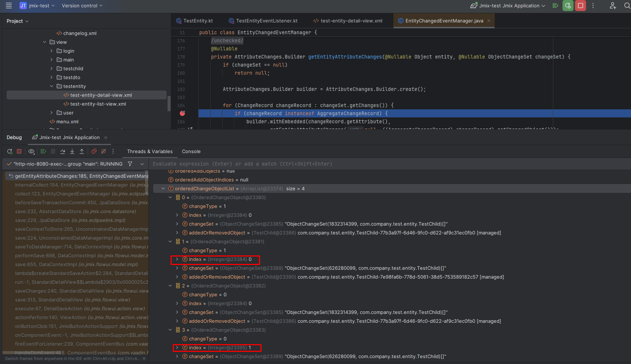Switch to TestEntityEventListener.kt editor tab
This screenshot has width=631, height=364.
[x=263, y=21]
